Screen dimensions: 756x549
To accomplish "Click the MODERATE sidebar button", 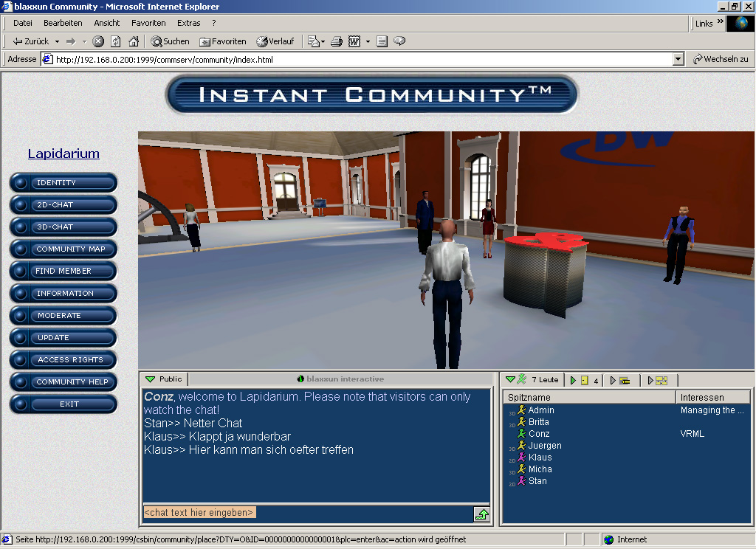I will 63,316.
